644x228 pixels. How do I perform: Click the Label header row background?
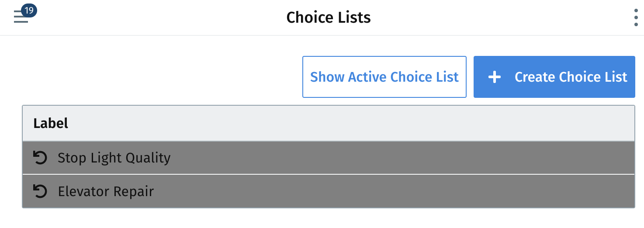[x=329, y=123]
